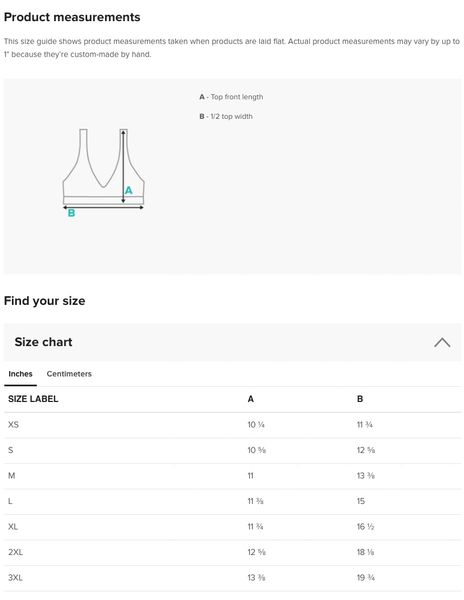The height and width of the screenshot is (600, 464).
Task: Click the 2XL size row
Action: coord(232,552)
